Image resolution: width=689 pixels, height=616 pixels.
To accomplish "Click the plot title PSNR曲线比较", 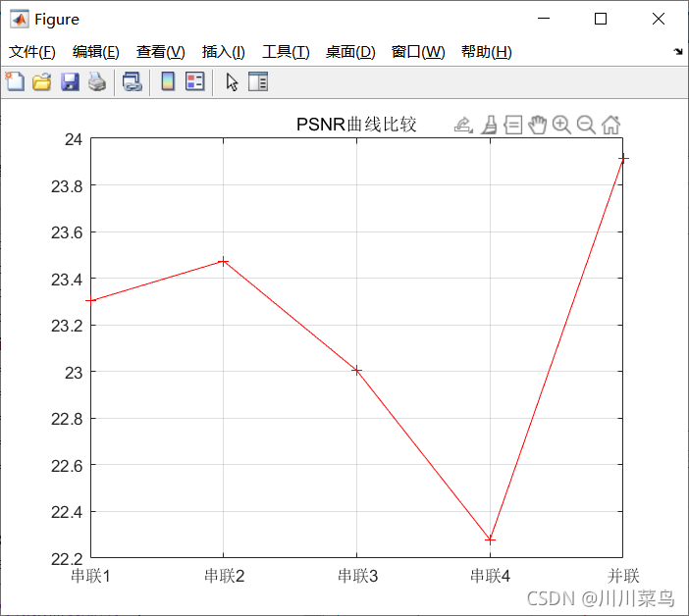I will [356, 125].
